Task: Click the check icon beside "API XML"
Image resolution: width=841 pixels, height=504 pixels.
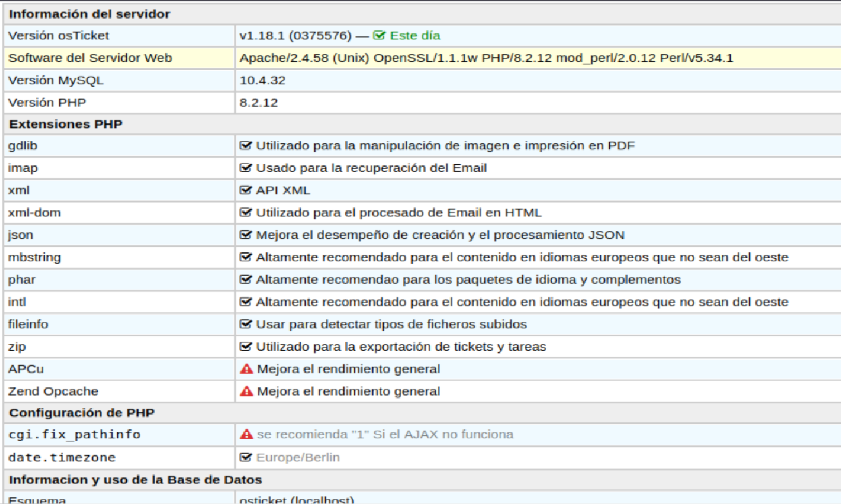Action: pyautogui.click(x=245, y=191)
